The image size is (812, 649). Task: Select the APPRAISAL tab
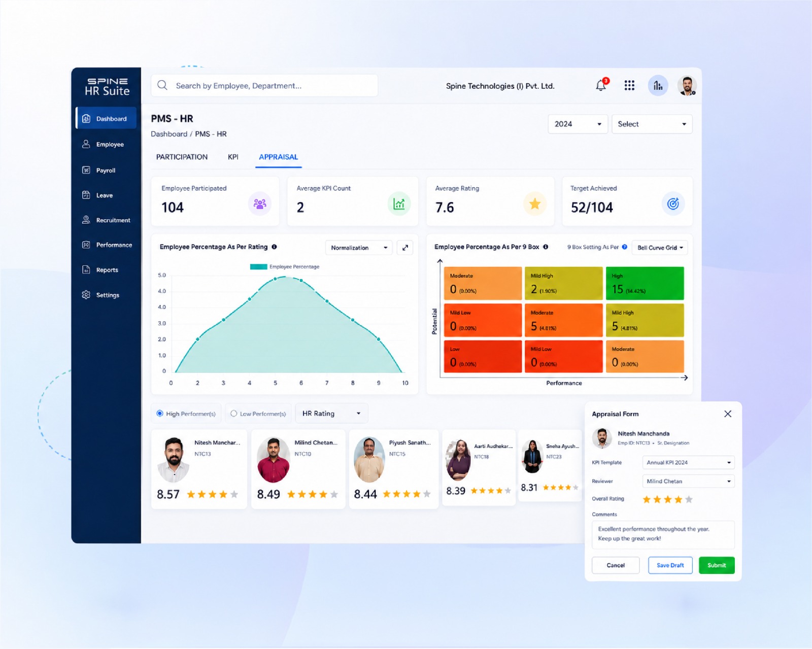278,157
